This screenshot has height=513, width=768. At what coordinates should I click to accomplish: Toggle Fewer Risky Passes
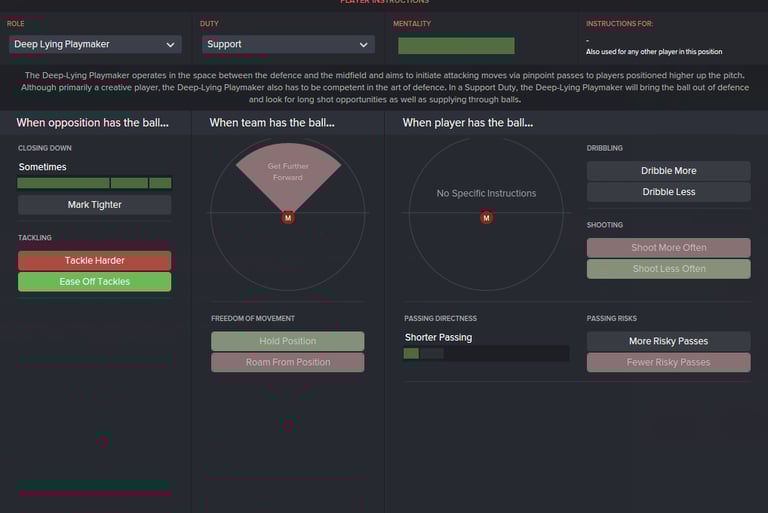coord(669,362)
